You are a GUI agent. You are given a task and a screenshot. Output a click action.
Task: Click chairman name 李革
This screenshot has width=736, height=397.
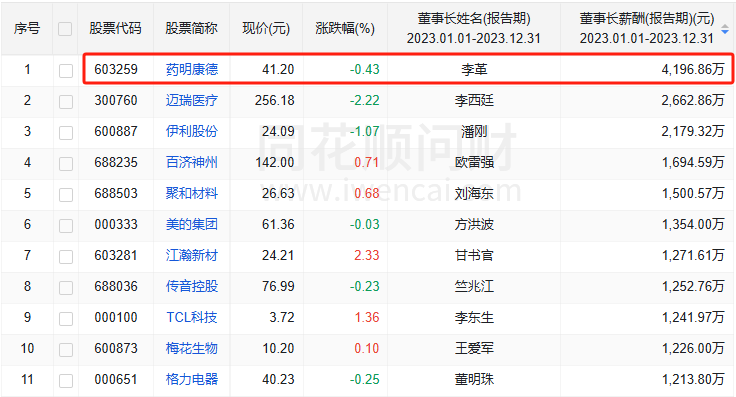pos(474,69)
